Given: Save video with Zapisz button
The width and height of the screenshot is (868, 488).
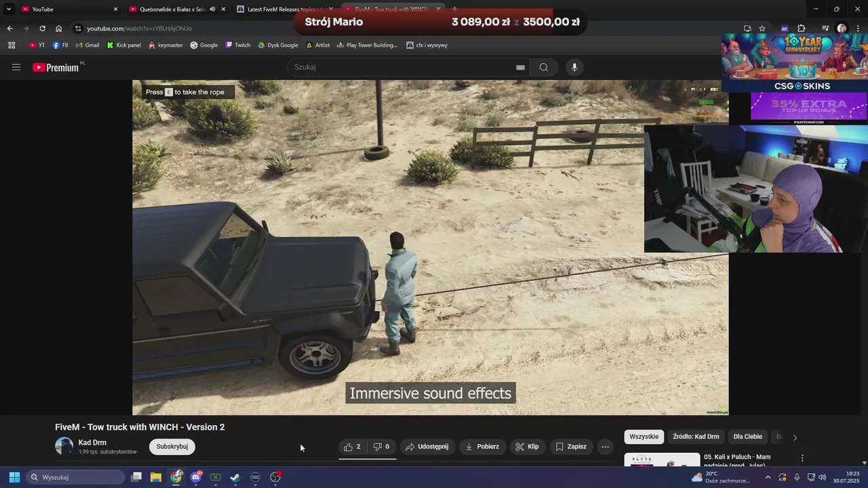Looking at the screenshot, I should point(571,447).
